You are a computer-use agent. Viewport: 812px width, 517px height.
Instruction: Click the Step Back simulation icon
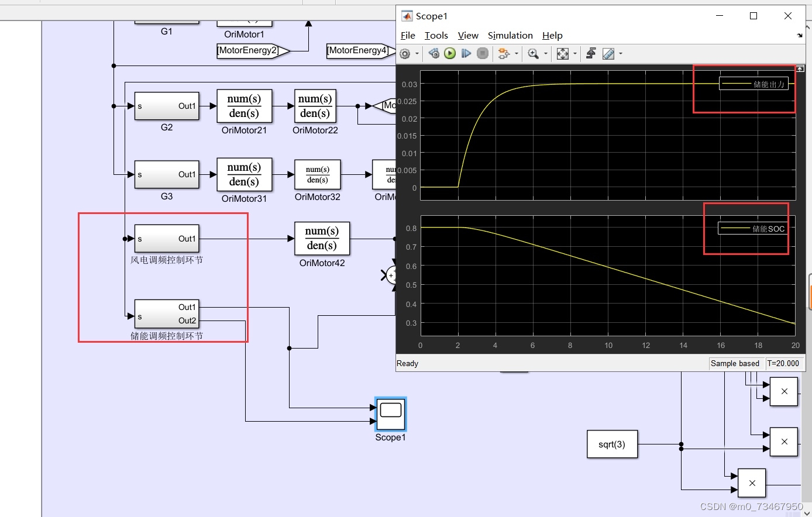433,53
